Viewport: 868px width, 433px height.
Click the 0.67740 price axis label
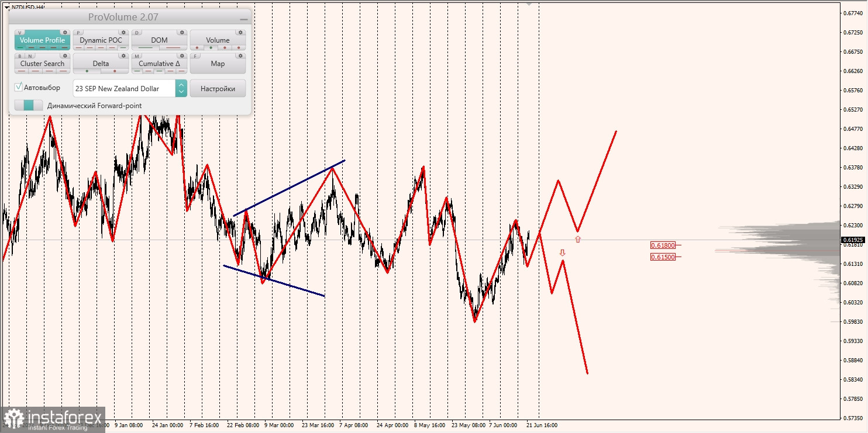[x=853, y=13]
